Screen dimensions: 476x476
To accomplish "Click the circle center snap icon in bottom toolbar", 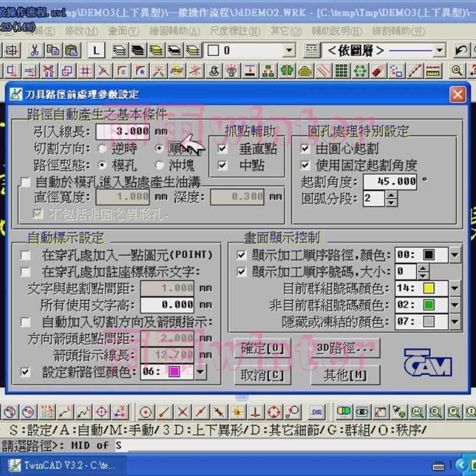I will click(146, 412).
